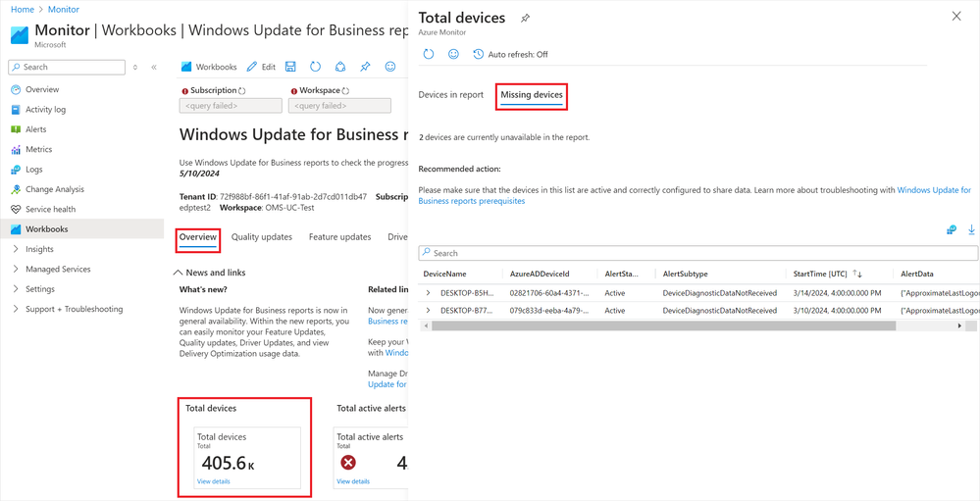980x501 pixels.
Task: Click the 405.6K Total devices tile
Action: click(x=249, y=458)
